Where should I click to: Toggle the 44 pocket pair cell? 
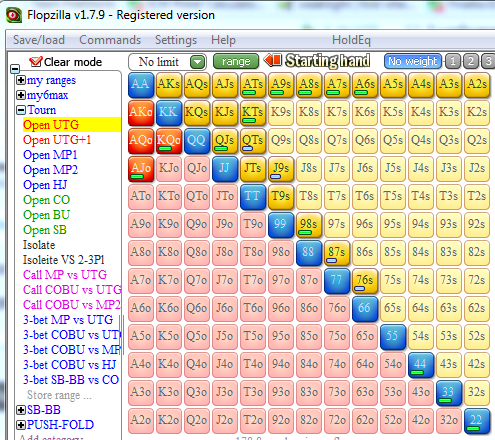421,365
